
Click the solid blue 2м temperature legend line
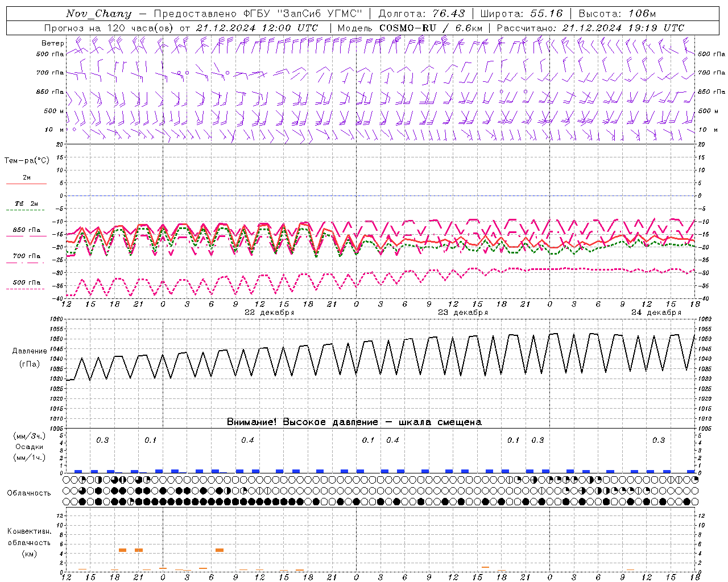tap(26, 184)
